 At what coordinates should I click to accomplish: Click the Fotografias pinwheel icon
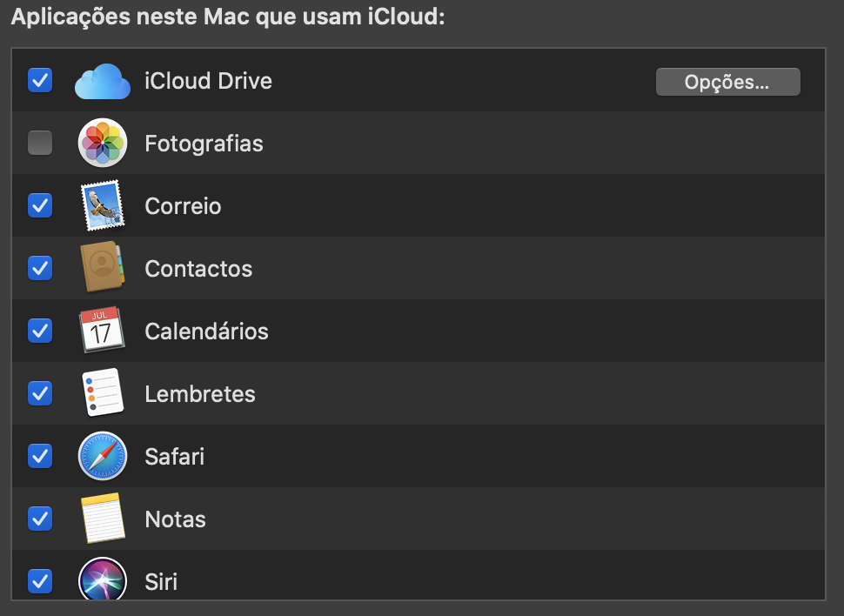coord(103,143)
